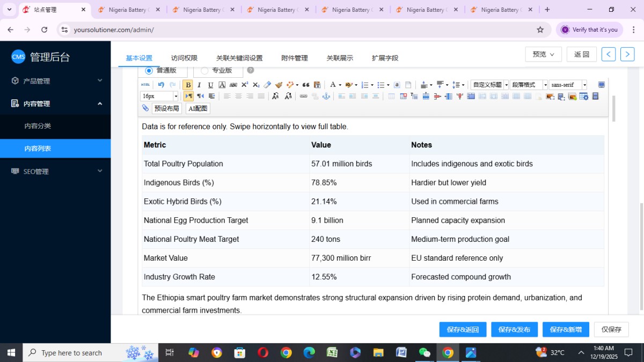Screen dimensions: 644x362
Task: Toggle left-to-right text direction button
Action: 188,97
